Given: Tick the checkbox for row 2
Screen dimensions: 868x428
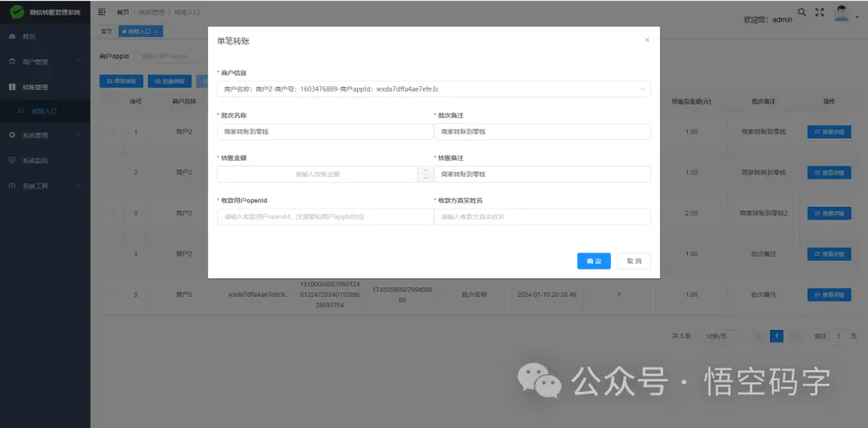Looking at the screenshot, I should click(x=111, y=172).
